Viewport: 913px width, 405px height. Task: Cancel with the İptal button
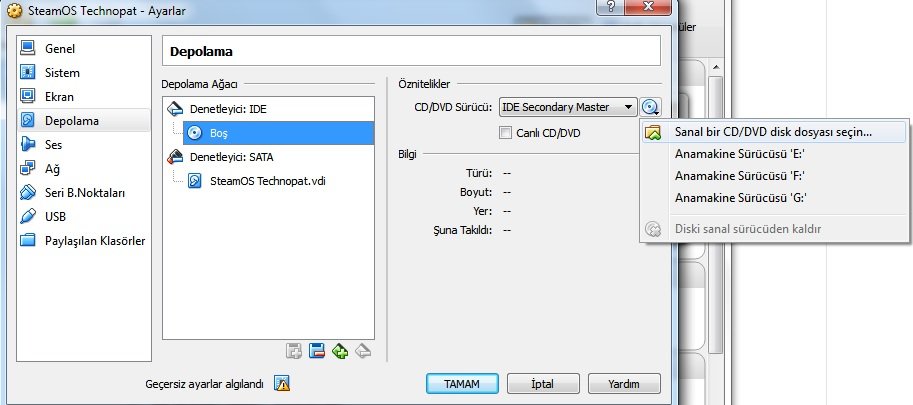pos(543,384)
